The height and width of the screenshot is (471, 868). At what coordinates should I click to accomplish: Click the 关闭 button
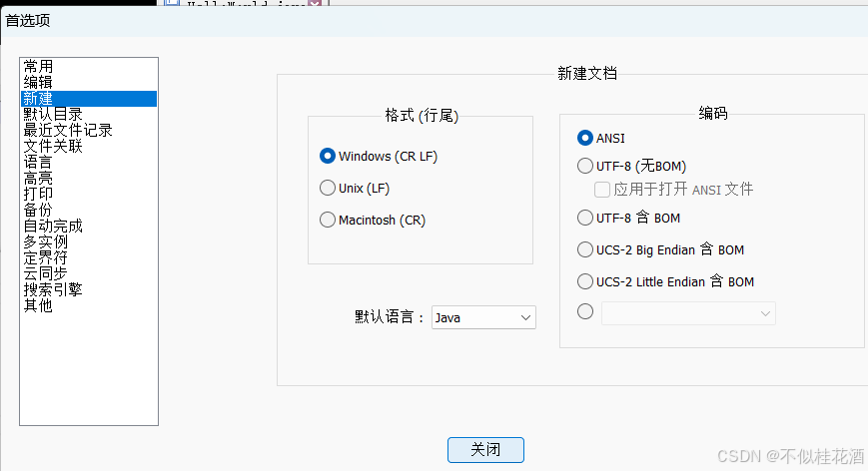click(x=485, y=450)
